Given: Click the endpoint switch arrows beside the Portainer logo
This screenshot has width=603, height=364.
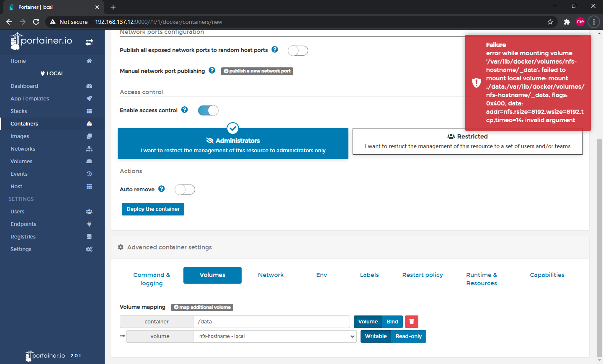Looking at the screenshot, I should (89, 42).
